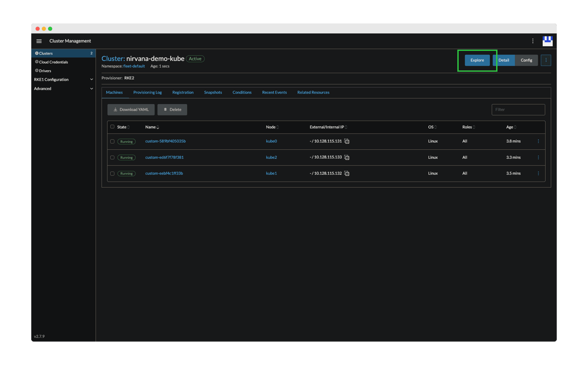Screen dimensions: 588x365
Task: Click the Filter input field
Action: click(518, 110)
